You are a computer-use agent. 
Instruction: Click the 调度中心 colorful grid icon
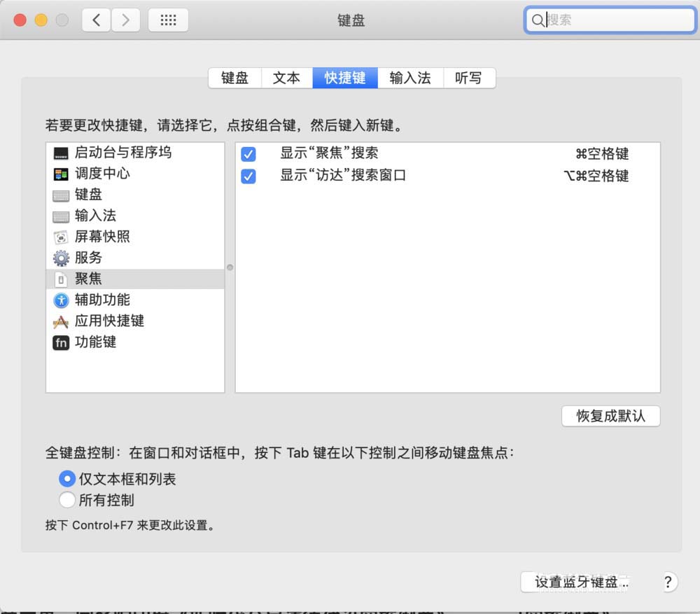61,174
